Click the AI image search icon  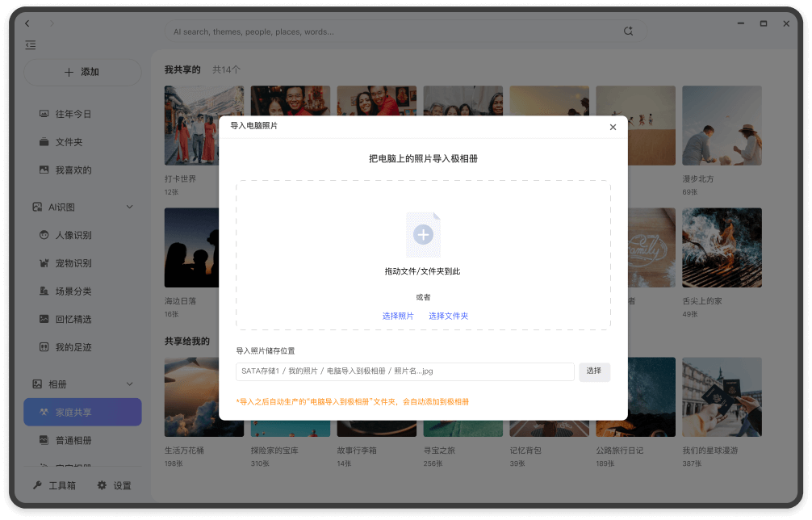tap(628, 31)
